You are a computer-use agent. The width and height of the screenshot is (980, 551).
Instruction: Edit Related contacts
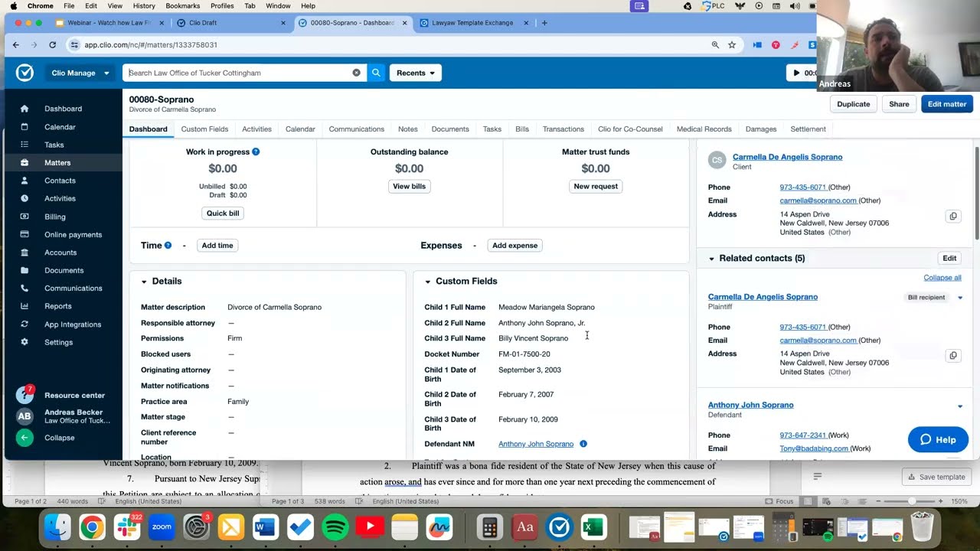point(949,259)
